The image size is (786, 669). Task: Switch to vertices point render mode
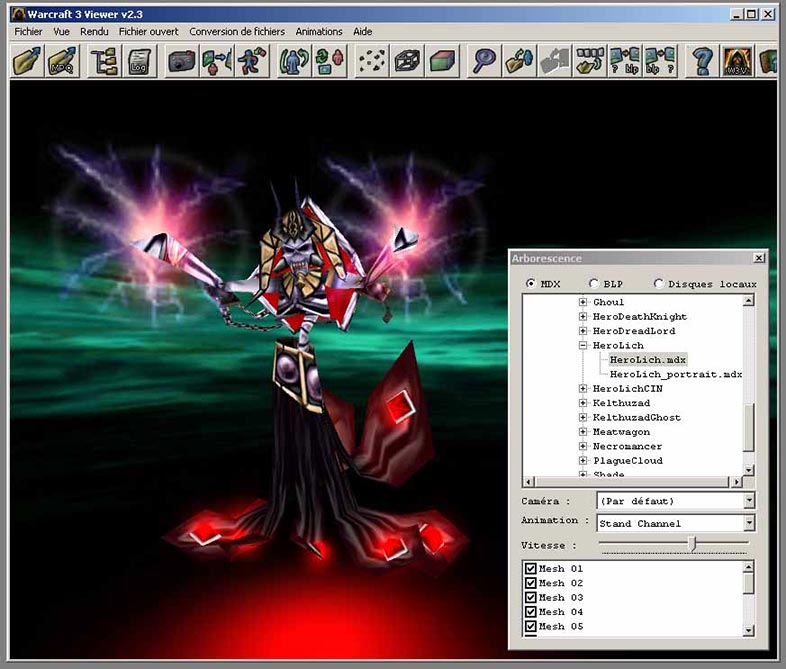[x=372, y=61]
